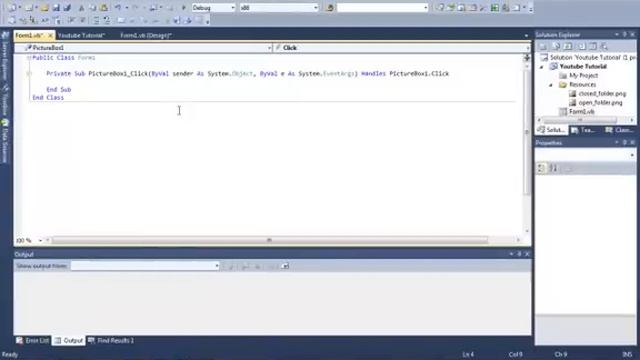Collapse the PictureBox1_Click Sub outline
The height and width of the screenshot is (360, 640).
[29, 74]
